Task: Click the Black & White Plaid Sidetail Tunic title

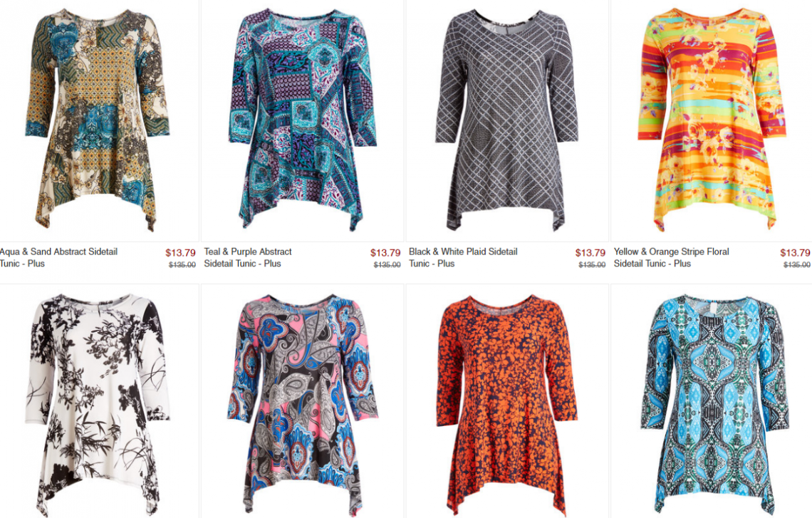Action: 463,257
